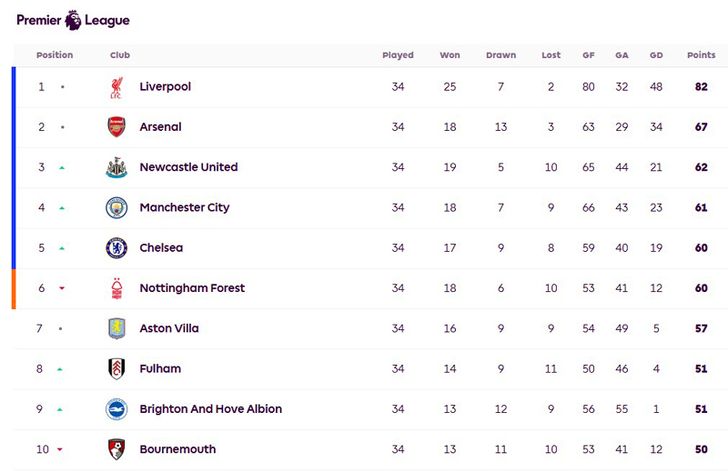Open the Liverpool club name link

tap(165, 87)
